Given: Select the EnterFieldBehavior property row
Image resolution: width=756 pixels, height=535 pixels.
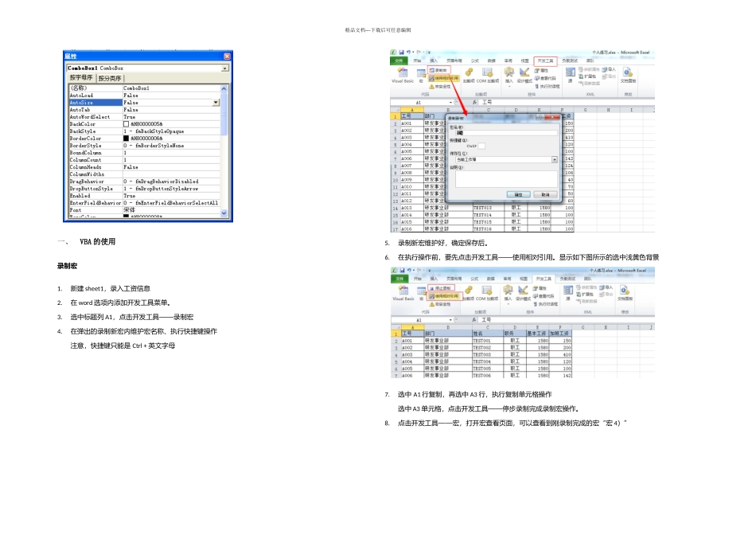Looking at the screenshot, I should point(144,203).
